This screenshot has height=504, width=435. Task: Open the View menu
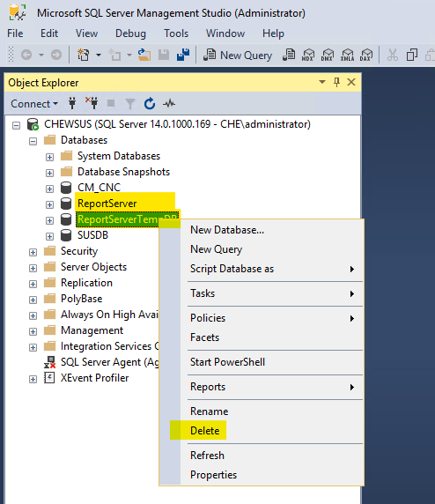click(x=87, y=33)
